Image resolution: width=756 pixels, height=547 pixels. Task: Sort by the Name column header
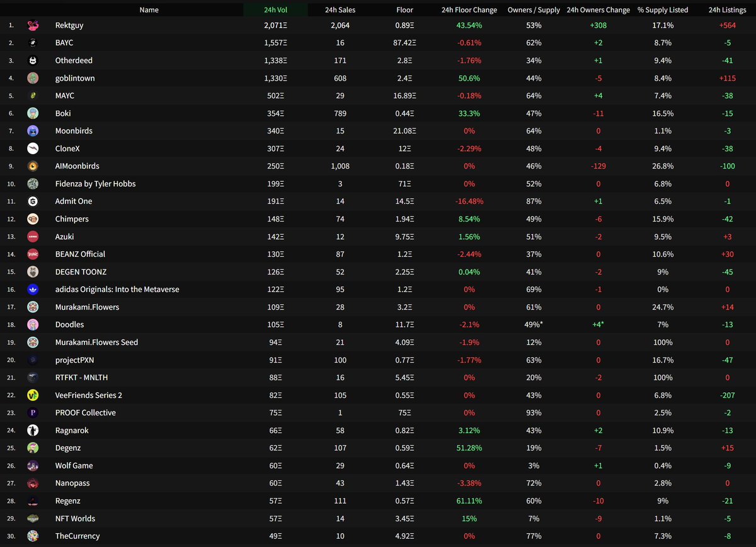pos(149,10)
